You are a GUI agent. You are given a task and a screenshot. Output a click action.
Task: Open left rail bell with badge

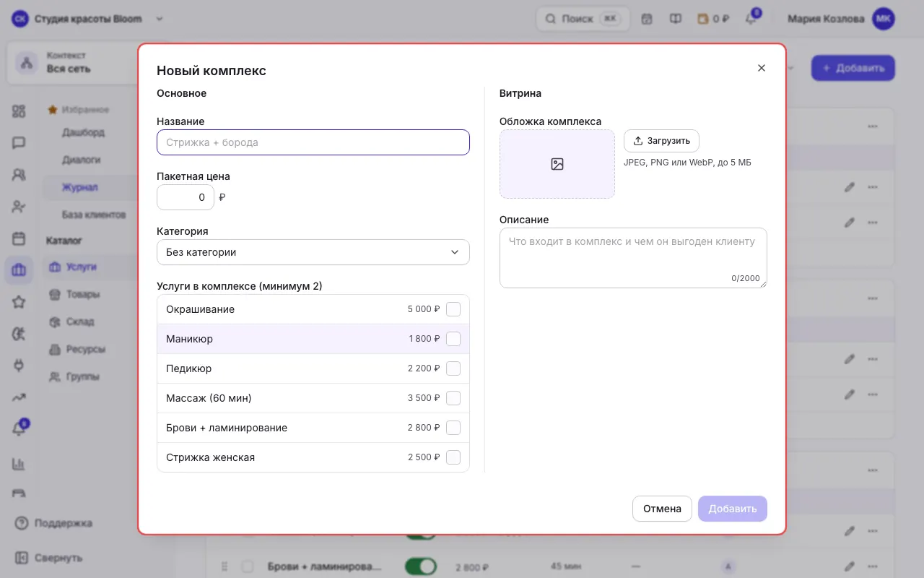(19, 429)
